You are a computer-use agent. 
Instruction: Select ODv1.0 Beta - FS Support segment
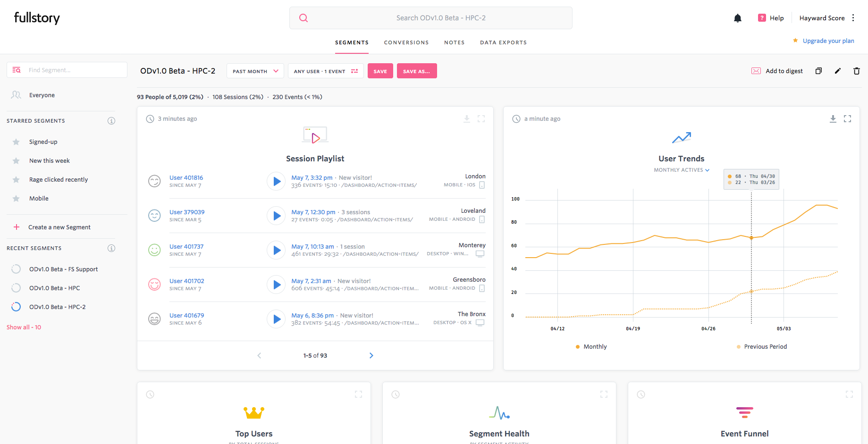[x=64, y=269]
